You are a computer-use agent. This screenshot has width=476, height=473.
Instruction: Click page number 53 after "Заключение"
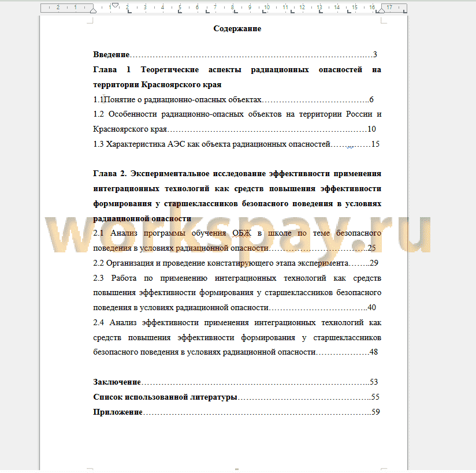point(374,382)
